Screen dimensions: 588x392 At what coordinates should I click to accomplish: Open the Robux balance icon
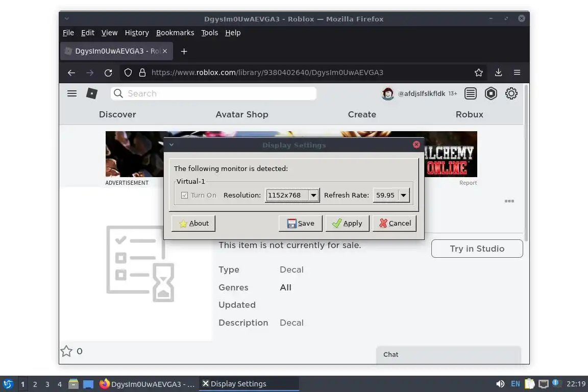point(491,93)
